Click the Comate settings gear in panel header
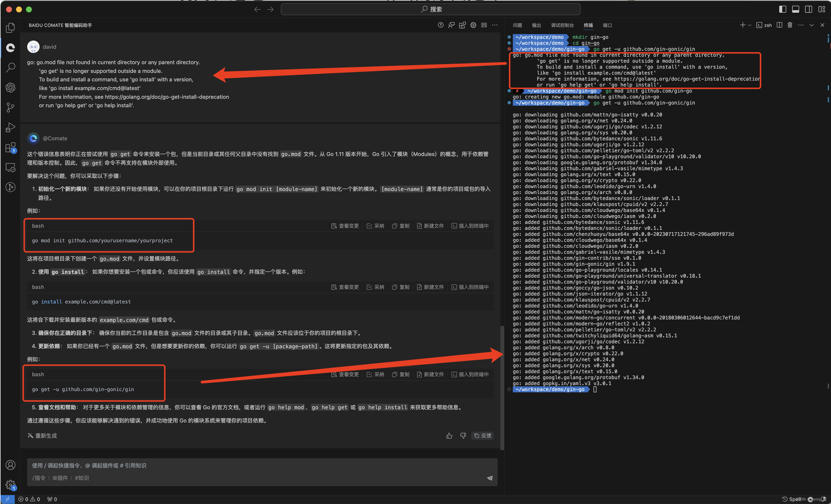 pyautogui.click(x=473, y=25)
